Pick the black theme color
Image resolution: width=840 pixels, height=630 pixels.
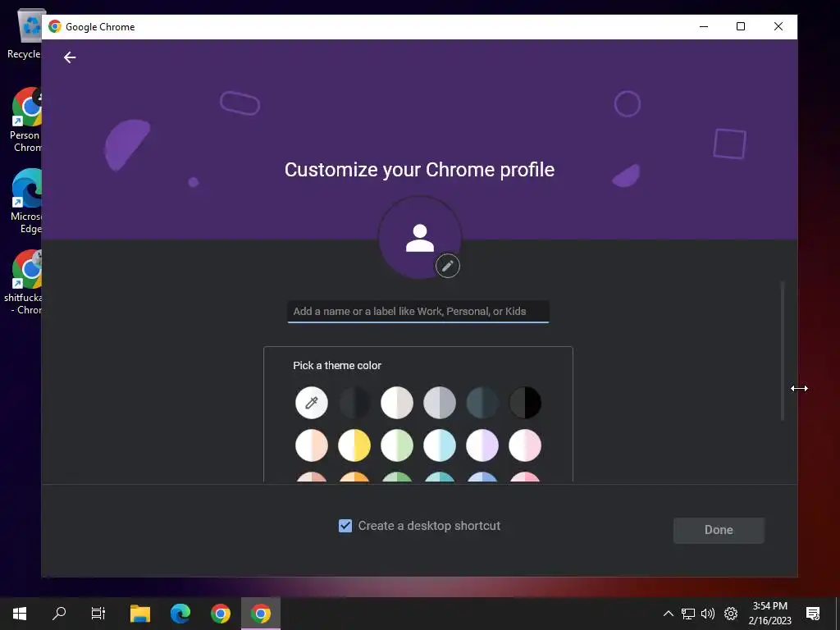click(x=525, y=402)
